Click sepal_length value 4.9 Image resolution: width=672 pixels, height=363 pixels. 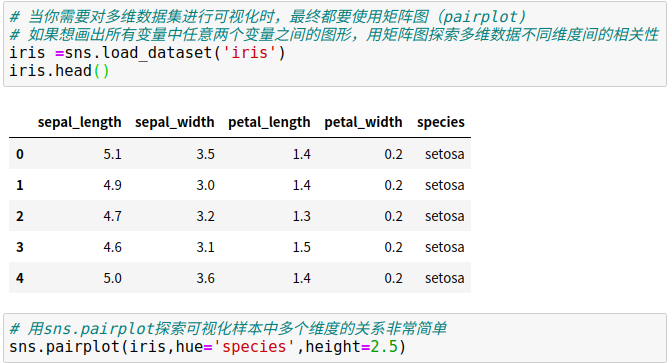tap(112, 185)
